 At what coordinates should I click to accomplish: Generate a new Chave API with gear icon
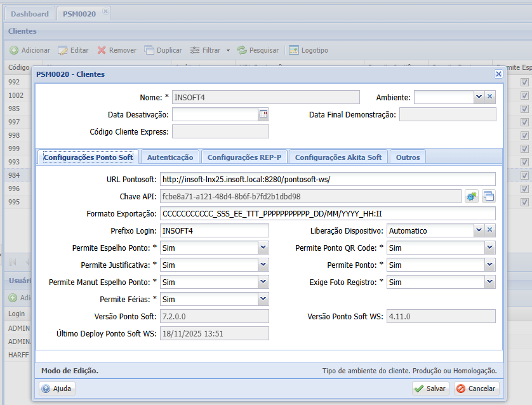coord(472,196)
